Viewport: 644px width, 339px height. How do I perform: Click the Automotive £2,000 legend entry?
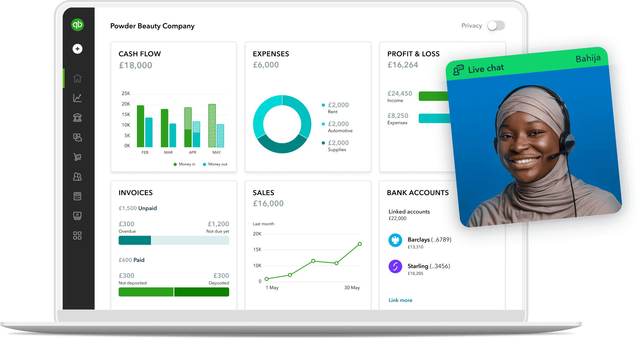point(337,127)
